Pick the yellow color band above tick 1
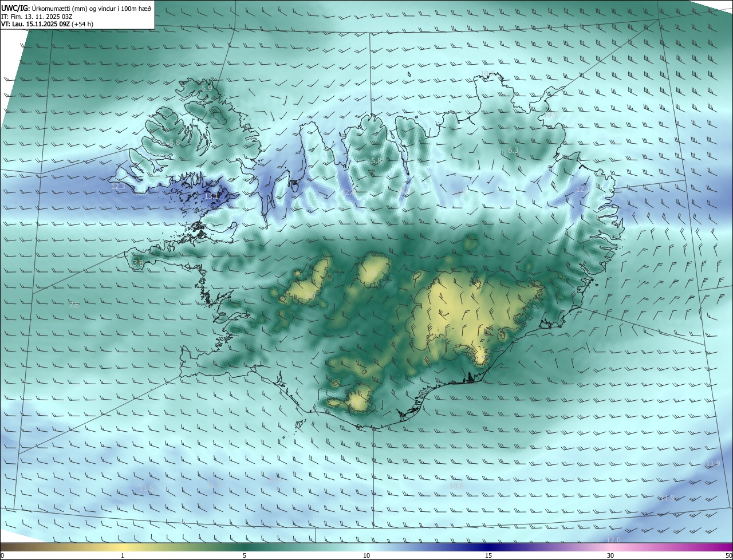Image resolution: width=733 pixels, height=560 pixels. [123, 547]
